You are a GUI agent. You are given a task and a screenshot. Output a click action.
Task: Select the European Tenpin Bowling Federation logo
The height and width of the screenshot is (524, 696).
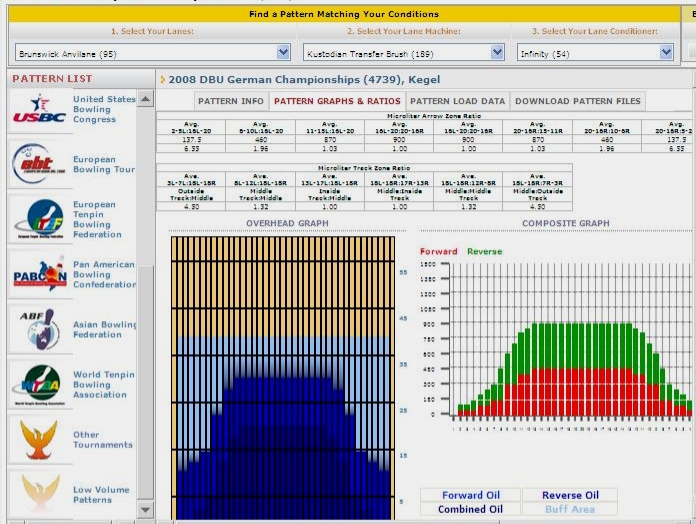tap(41, 219)
